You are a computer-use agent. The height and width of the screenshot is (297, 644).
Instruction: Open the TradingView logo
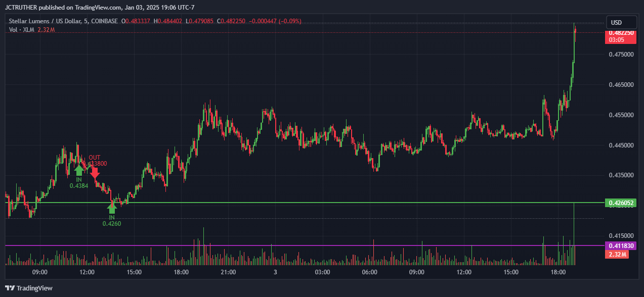point(29,288)
